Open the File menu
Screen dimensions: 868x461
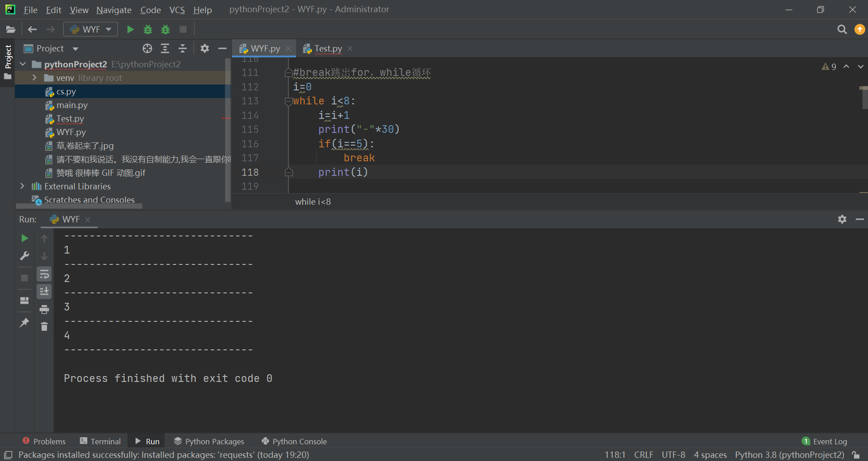coord(30,9)
